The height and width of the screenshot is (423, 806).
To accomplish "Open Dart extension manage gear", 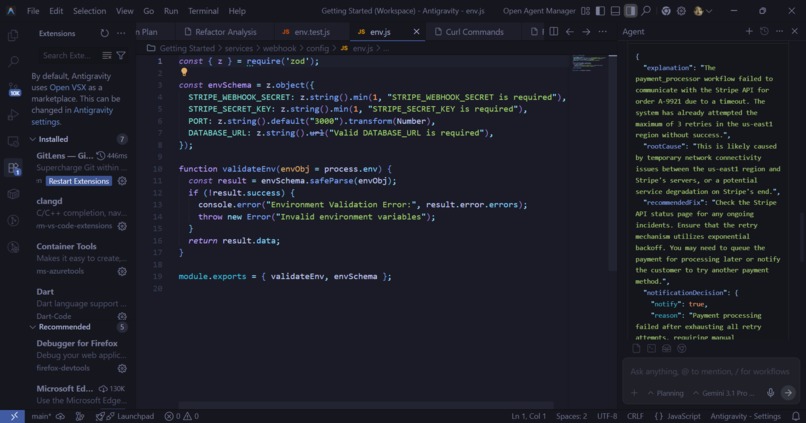I will 122,316.
